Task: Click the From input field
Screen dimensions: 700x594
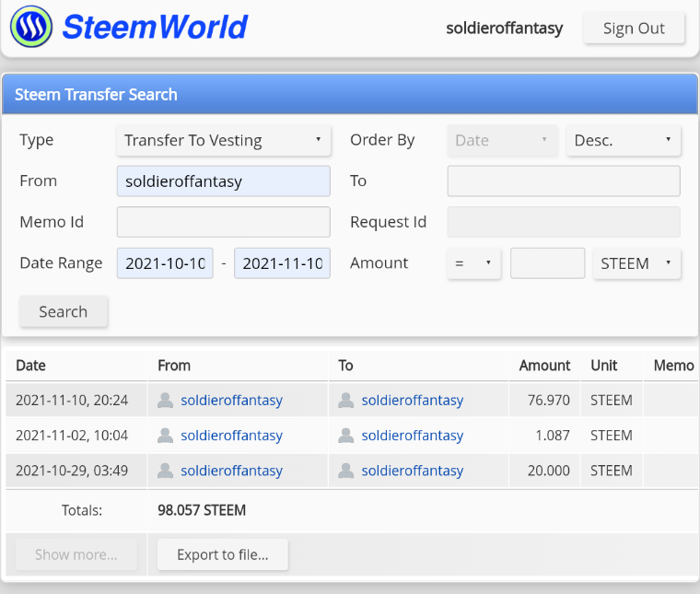Action: point(224,181)
